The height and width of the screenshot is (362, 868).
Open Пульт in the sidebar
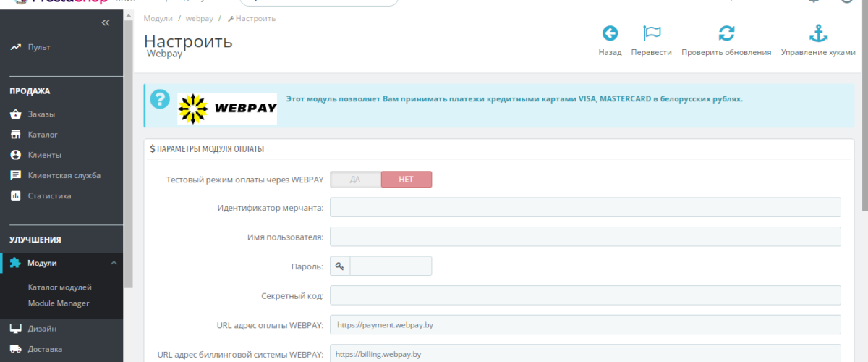click(x=39, y=48)
